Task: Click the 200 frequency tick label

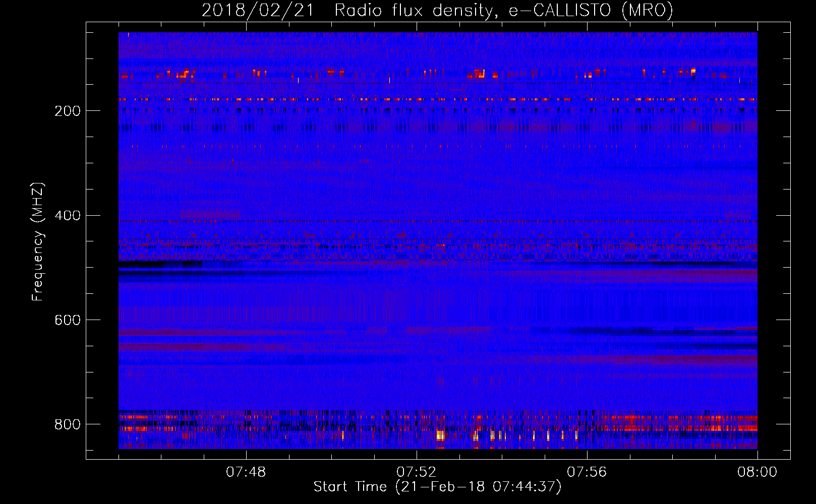Action: coord(68,111)
